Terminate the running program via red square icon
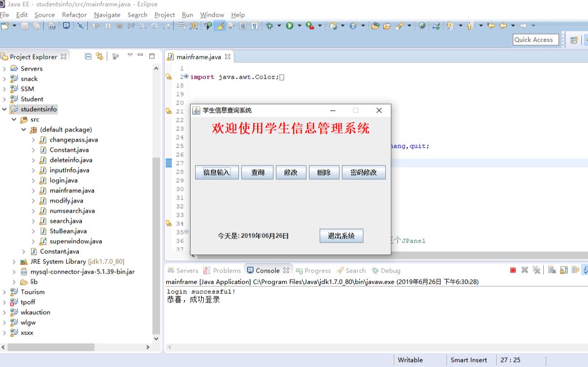Screen dimensions: 588x367 click(512, 270)
